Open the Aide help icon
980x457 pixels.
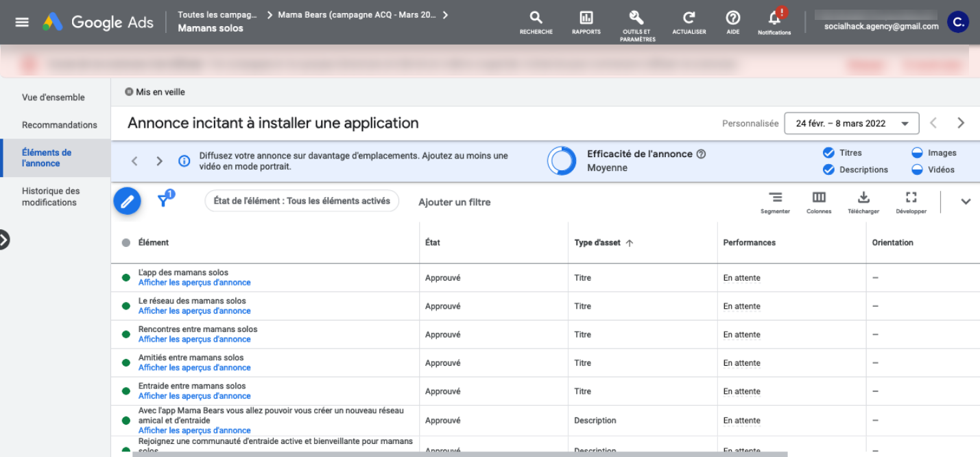point(733,19)
